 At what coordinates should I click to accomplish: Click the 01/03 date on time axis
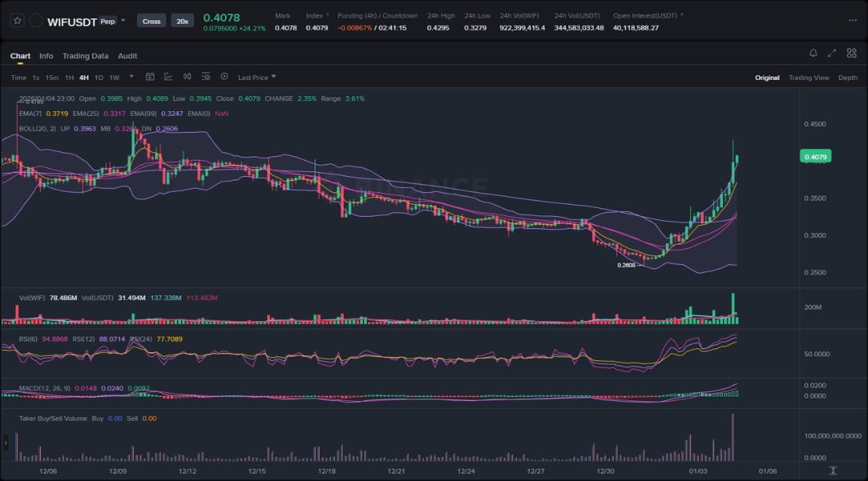coord(698,471)
